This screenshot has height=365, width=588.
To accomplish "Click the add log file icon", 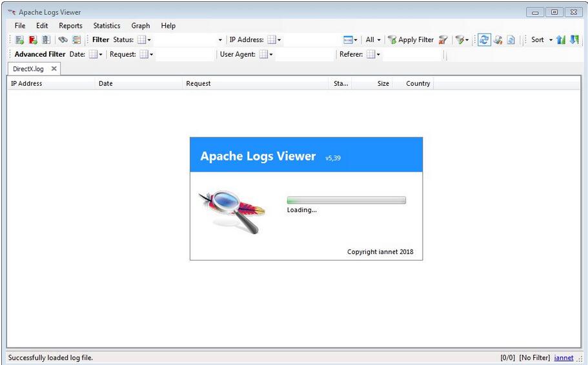I will click(19, 40).
